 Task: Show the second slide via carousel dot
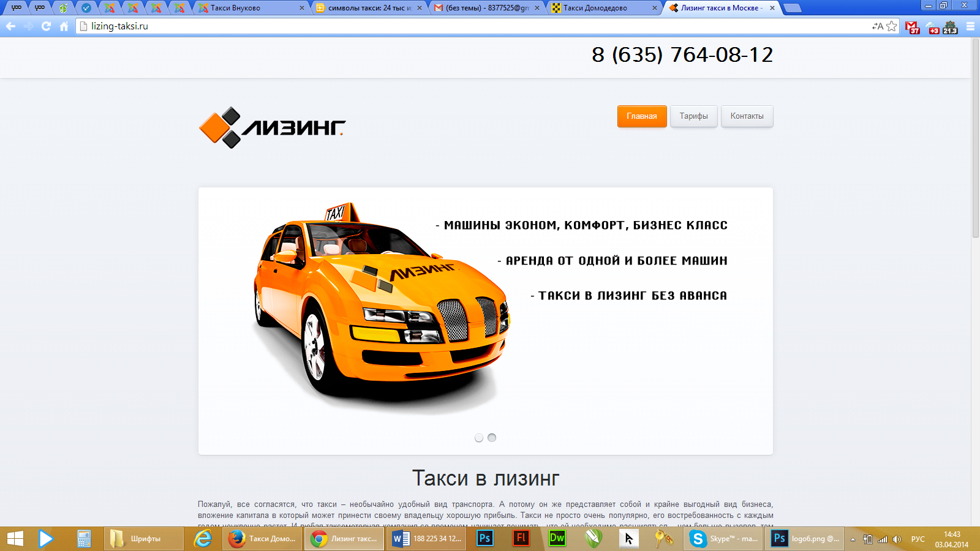(x=492, y=438)
